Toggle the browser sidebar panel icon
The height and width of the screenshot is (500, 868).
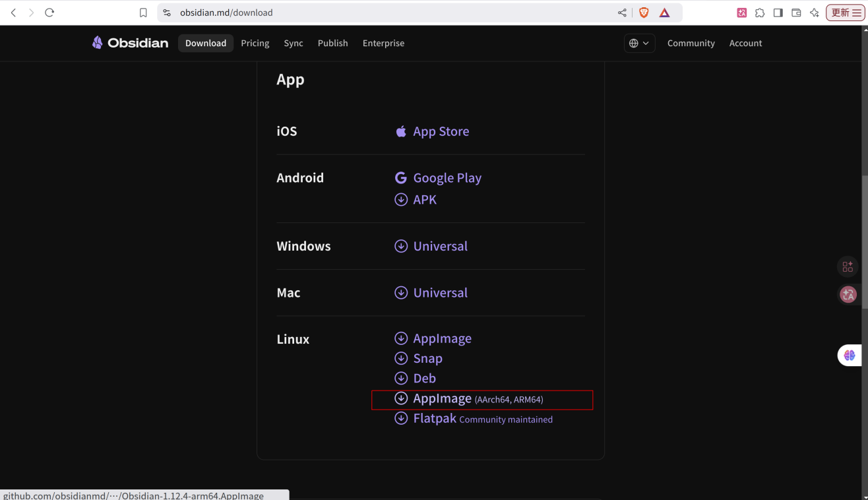click(778, 13)
